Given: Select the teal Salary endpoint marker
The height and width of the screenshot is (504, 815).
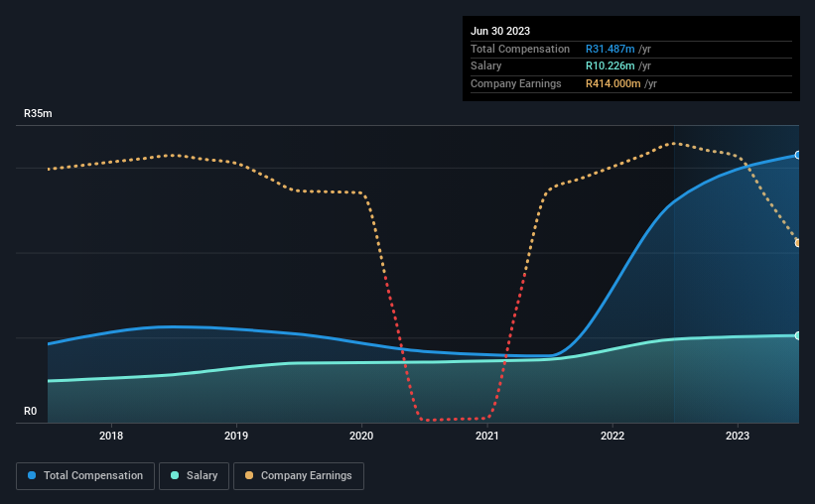Looking at the screenshot, I should (798, 335).
